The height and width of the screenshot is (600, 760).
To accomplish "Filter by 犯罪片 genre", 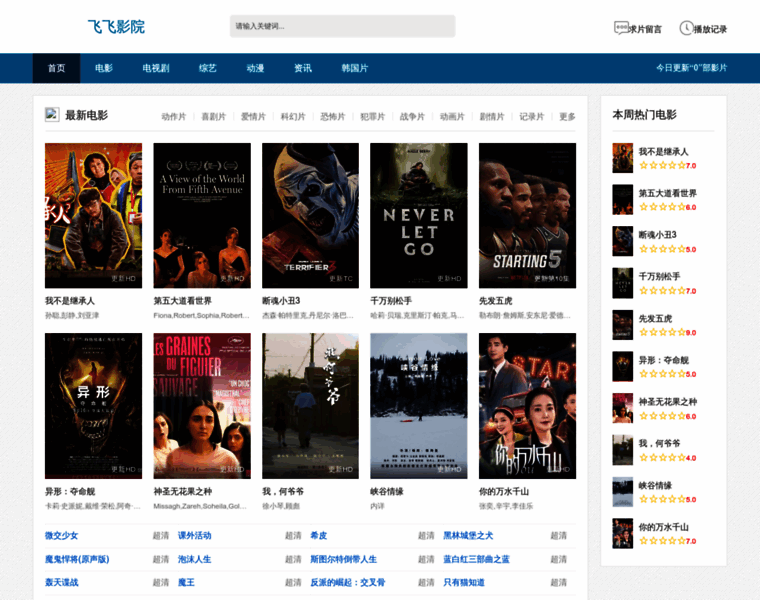I will click(x=372, y=116).
